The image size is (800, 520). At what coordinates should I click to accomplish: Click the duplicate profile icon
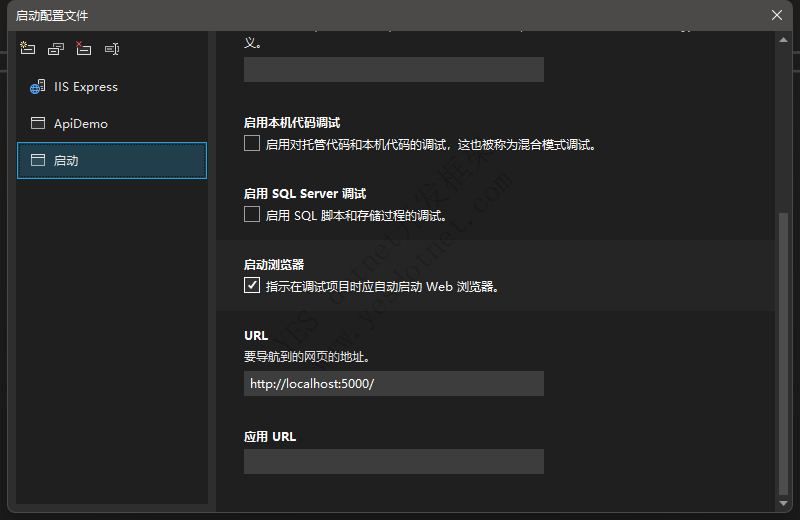point(56,48)
